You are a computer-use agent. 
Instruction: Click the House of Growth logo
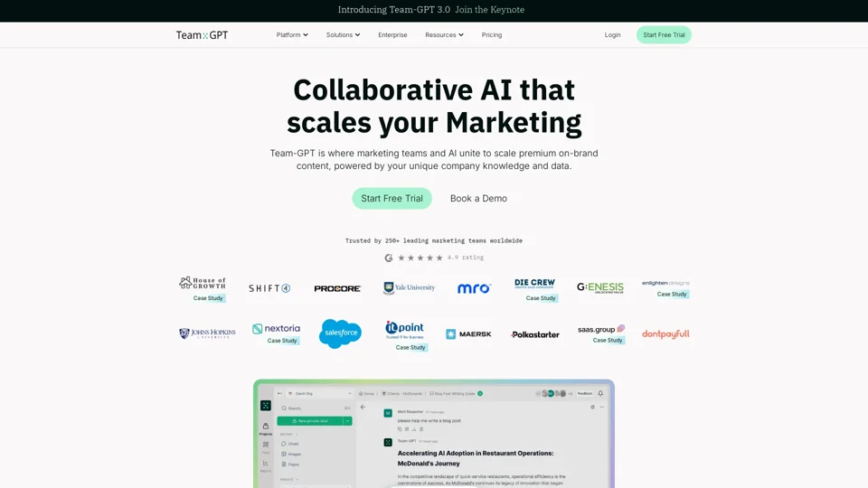click(x=203, y=283)
